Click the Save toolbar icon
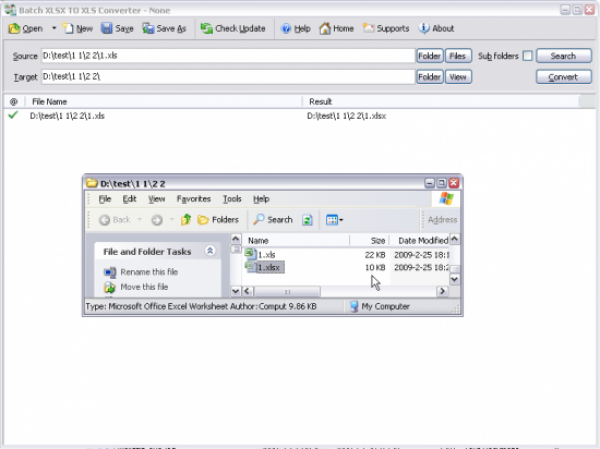This screenshot has width=600, height=449. [x=117, y=28]
